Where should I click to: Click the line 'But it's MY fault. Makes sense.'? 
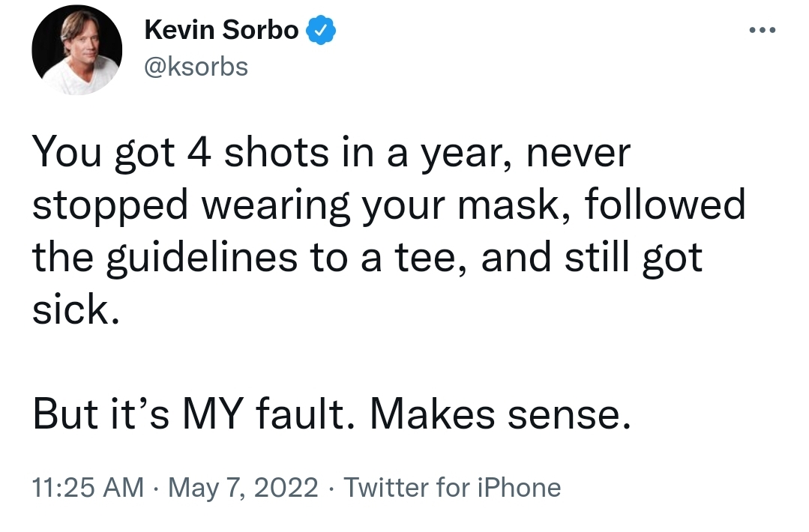pyautogui.click(x=331, y=414)
